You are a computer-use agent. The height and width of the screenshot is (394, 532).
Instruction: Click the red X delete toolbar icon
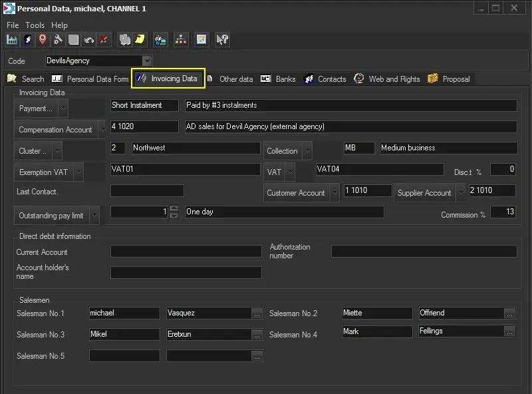pos(104,40)
